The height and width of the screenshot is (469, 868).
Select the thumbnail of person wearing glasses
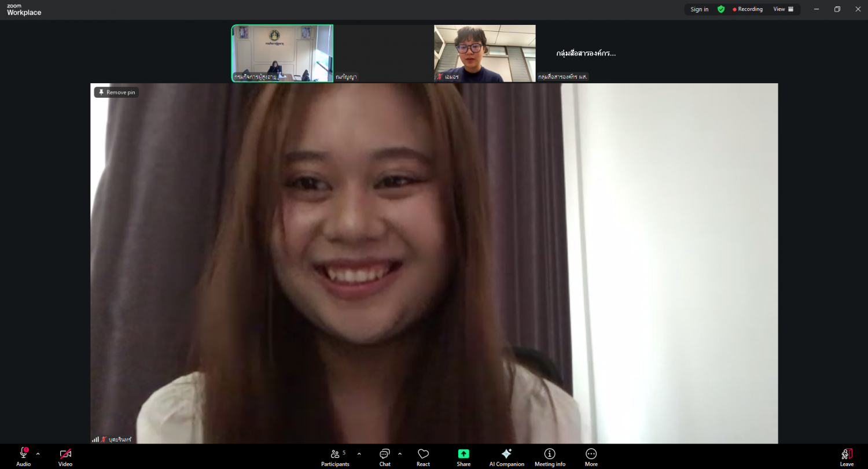pos(484,53)
